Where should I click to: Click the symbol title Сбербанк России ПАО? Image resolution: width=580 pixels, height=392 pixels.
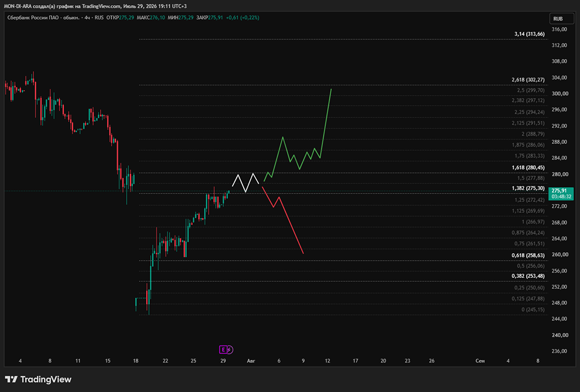pos(34,17)
